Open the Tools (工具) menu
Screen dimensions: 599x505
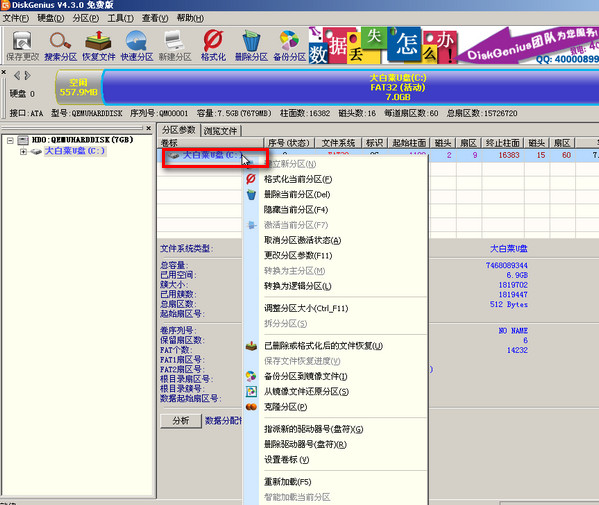point(120,18)
